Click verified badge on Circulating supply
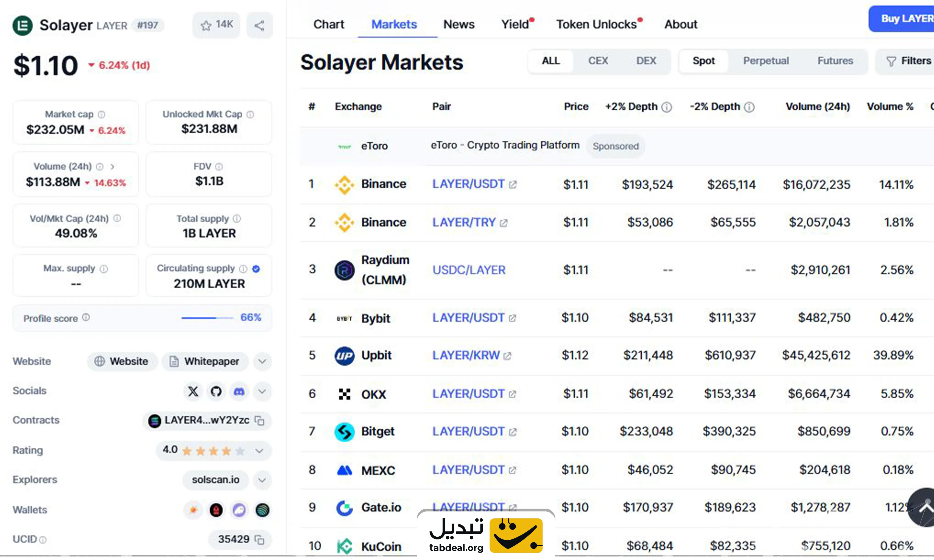Viewport: 934px width, 560px height. click(256, 269)
